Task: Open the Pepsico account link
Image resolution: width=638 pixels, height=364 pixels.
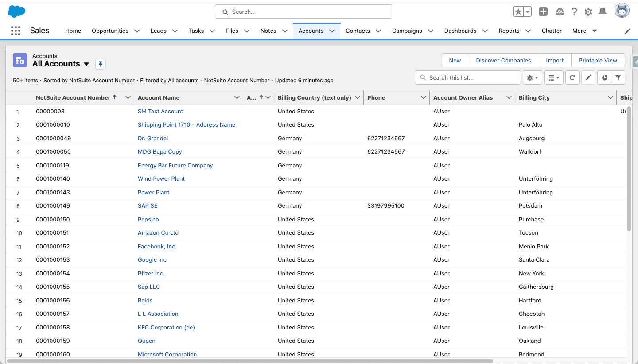Action: point(148,219)
